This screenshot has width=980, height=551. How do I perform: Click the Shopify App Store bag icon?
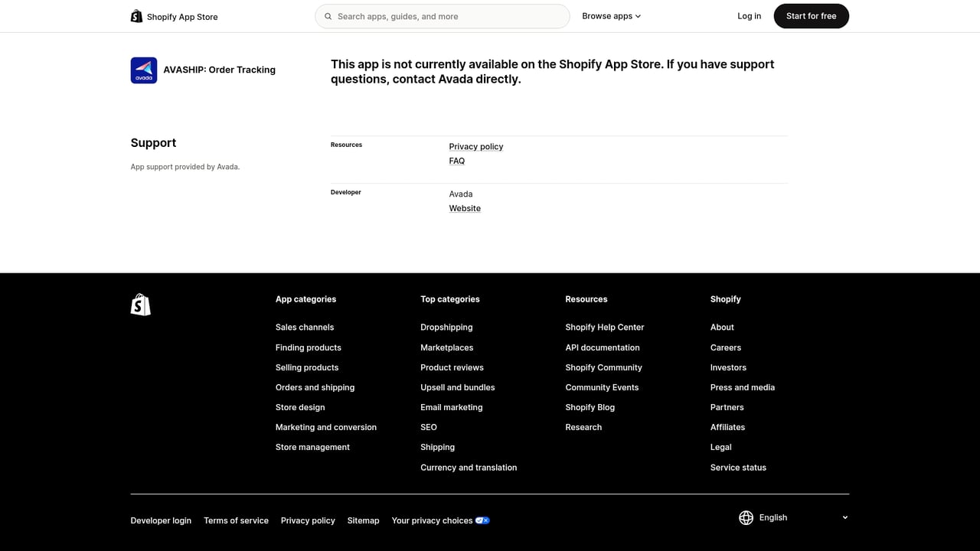tap(136, 15)
